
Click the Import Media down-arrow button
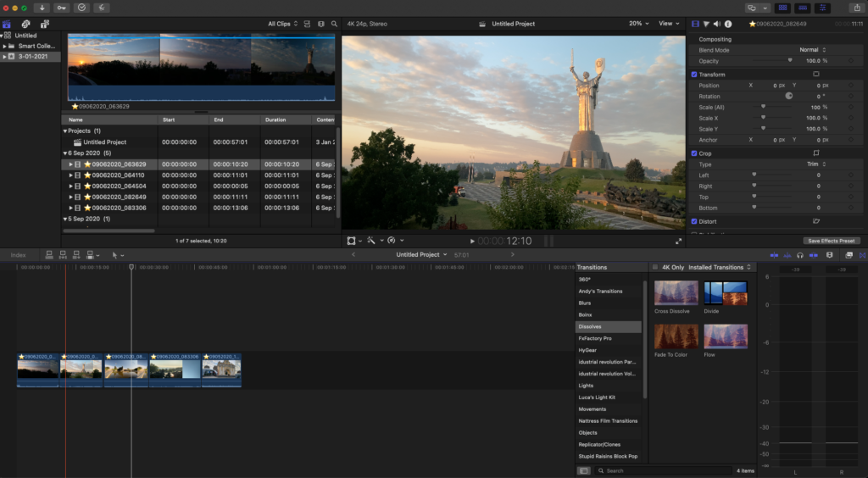point(42,8)
